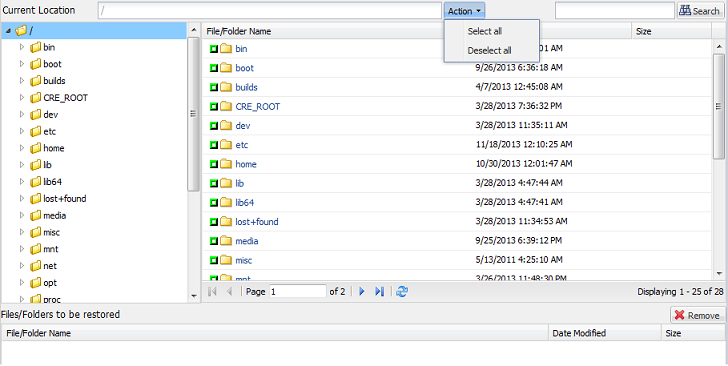Click media folder icon in file list
Screen dimensions: 728x366
[226, 241]
